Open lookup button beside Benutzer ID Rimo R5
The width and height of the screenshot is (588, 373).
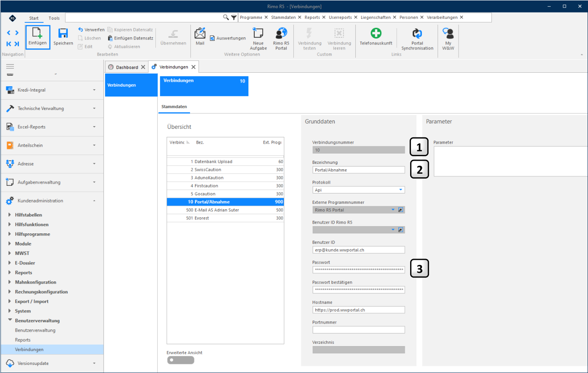point(401,230)
